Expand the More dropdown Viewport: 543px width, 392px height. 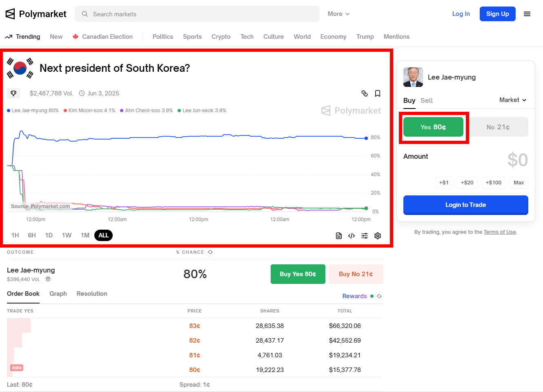(x=338, y=14)
